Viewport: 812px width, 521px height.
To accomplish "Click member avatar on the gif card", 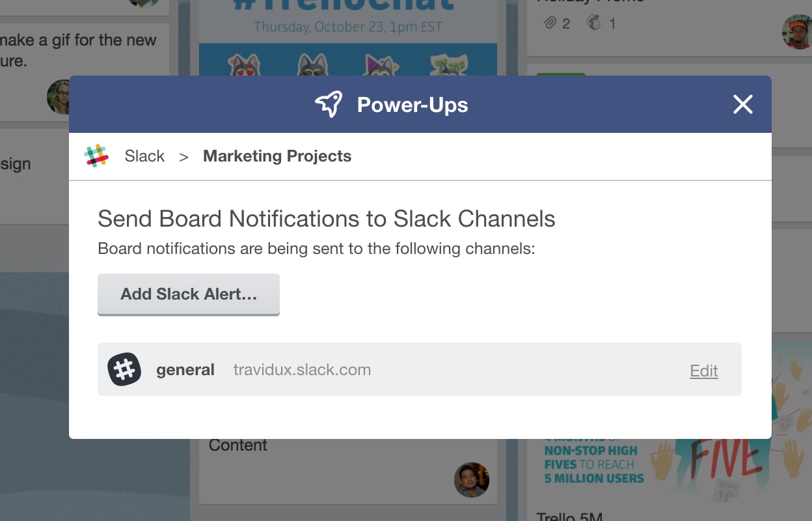I will [59, 96].
